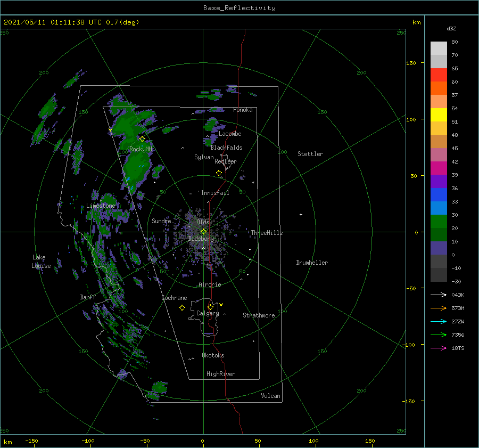Screen dimensions: 479x448
Task: Pick the orange 57–60 dBZ color swatch
Action: (x=439, y=88)
